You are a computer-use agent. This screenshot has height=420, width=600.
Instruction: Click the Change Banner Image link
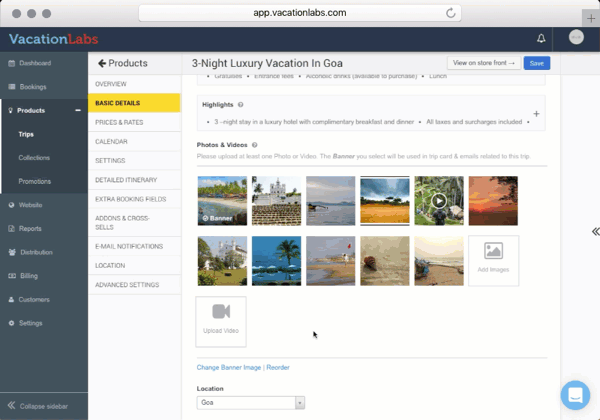pyautogui.click(x=228, y=368)
